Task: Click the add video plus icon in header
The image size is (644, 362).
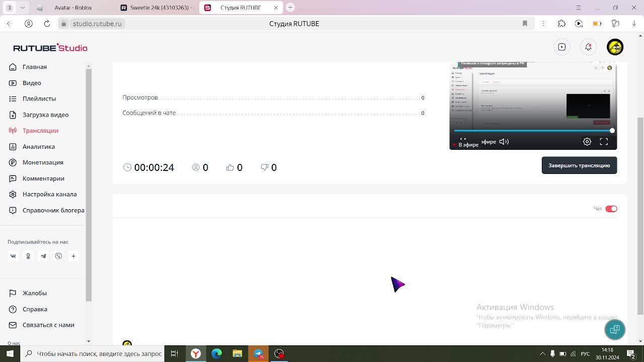Action: [562, 47]
